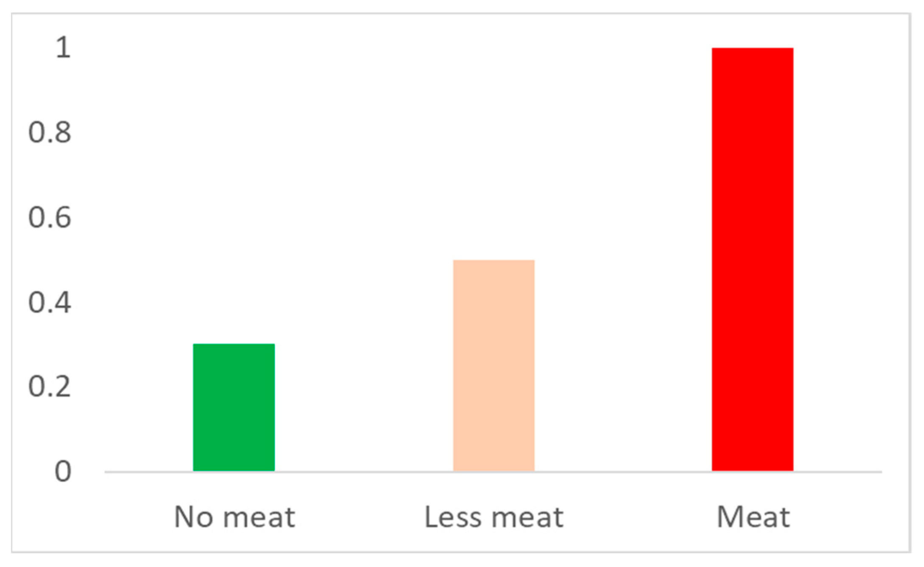The width and height of the screenshot is (924, 567).
Task: Click gap between peach and red bars
Action: click(x=623, y=340)
